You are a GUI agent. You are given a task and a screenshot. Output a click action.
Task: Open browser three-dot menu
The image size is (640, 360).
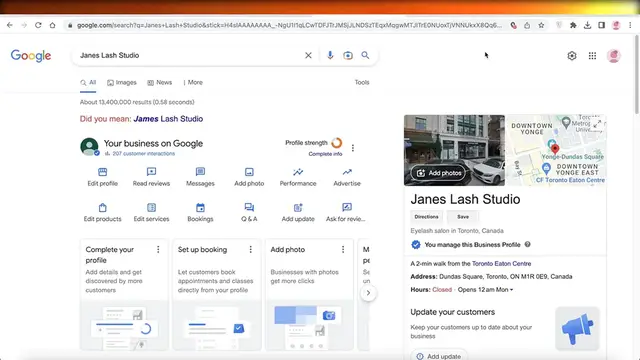[630, 25]
